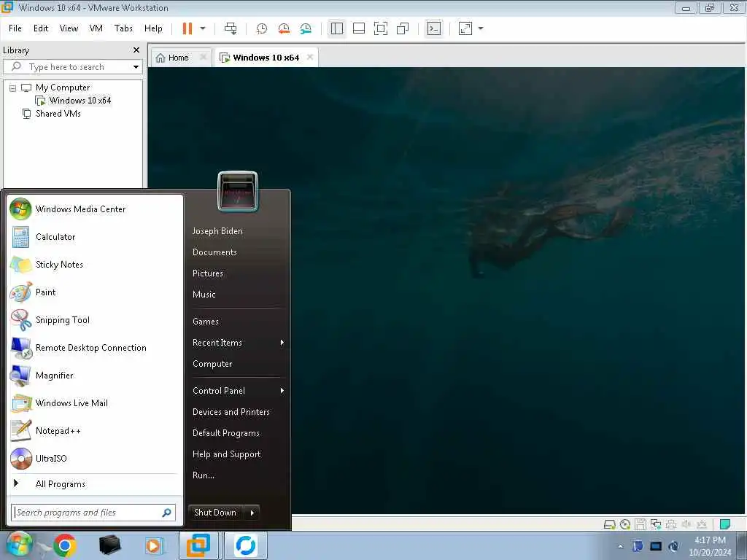Open the Tabs menu
This screenshot has height=560, width=747.
point(123,28)
